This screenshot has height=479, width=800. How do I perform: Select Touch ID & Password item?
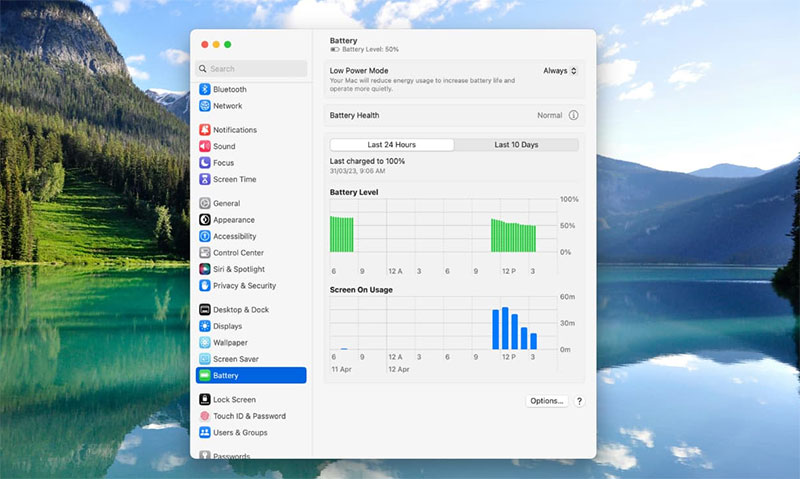point(249,416)
